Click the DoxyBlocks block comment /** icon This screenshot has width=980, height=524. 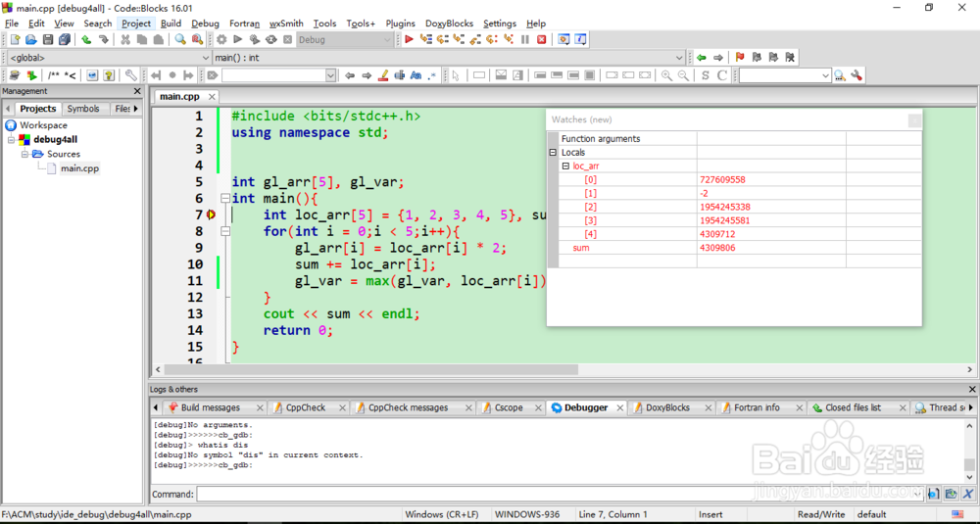coord(54,75)
